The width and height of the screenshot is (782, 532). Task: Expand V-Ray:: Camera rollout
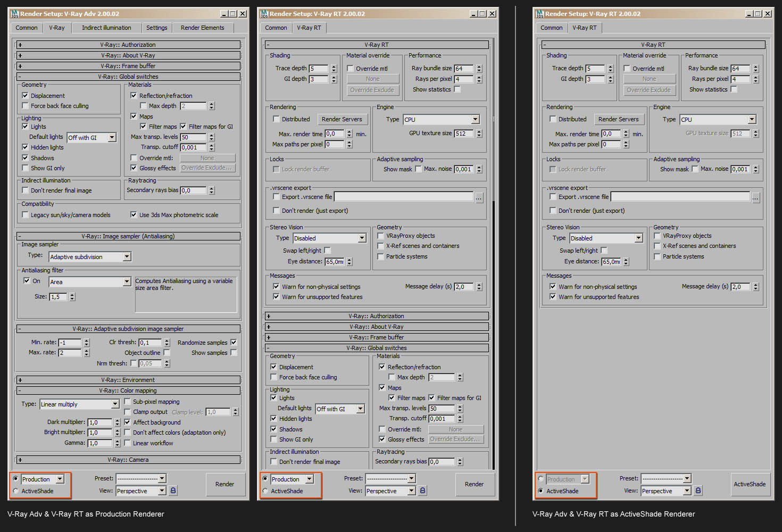tap(128, 460)
